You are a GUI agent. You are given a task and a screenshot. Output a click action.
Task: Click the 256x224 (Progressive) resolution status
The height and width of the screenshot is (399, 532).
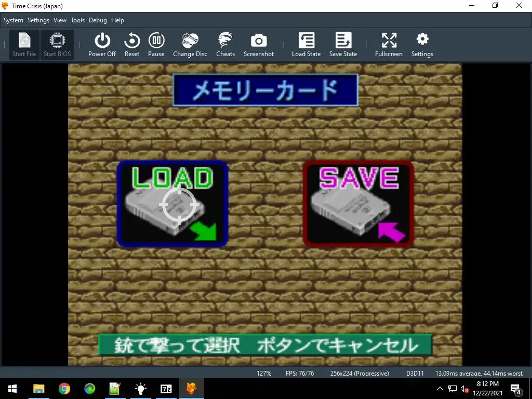[x=360, y=373]
